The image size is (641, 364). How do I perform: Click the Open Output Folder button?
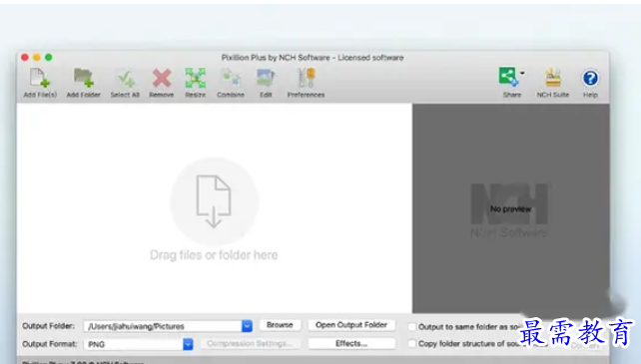tap(351, 325)
